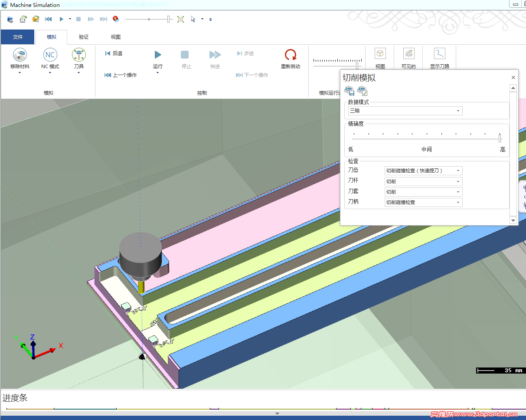Click the 移除材料 icon
526x420 pixels.
point(20,55)
